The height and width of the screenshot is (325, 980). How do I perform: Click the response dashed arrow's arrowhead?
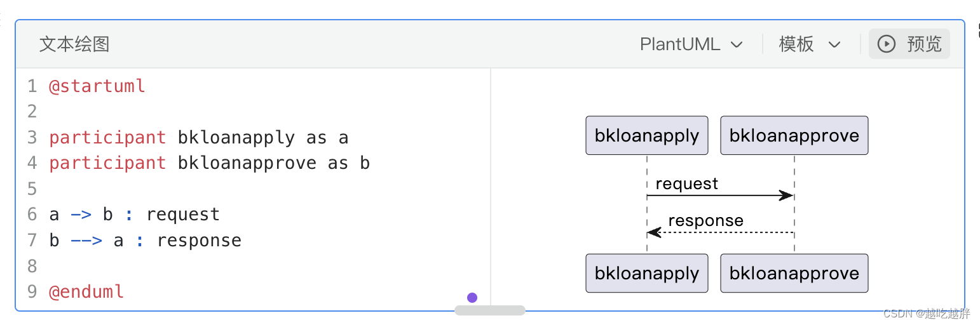click(x=655, y=232)
